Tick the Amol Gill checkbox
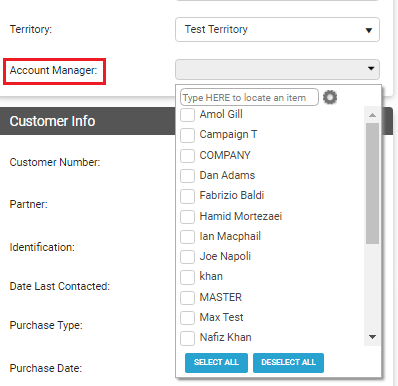 tap(187, 115)
